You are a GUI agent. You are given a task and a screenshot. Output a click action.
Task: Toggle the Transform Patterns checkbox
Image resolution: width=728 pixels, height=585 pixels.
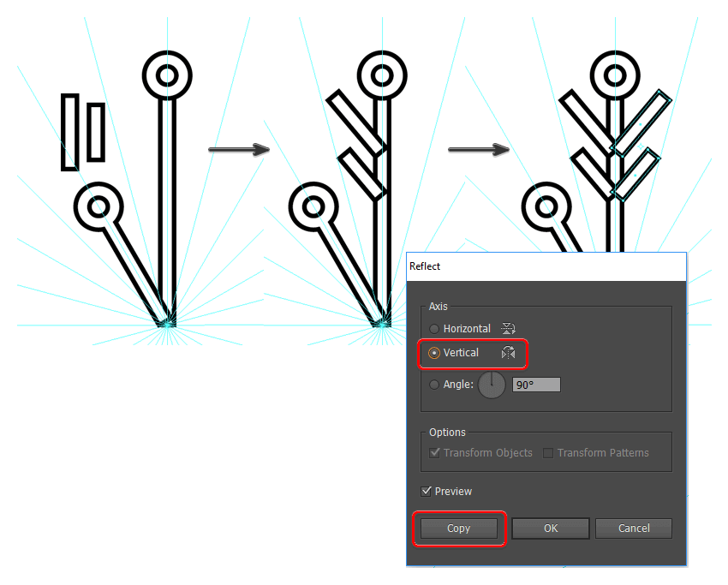click(x=548, y=453)
